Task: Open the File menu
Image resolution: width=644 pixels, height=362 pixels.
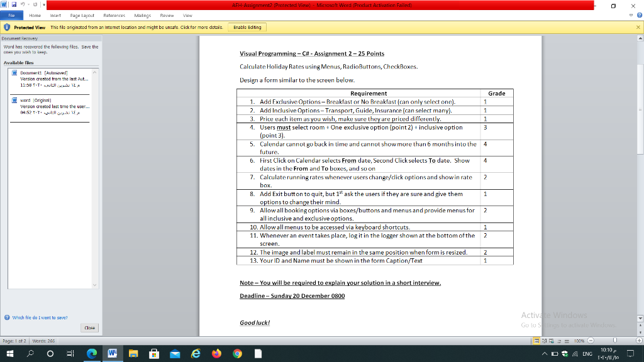Action: pos(11,16)
